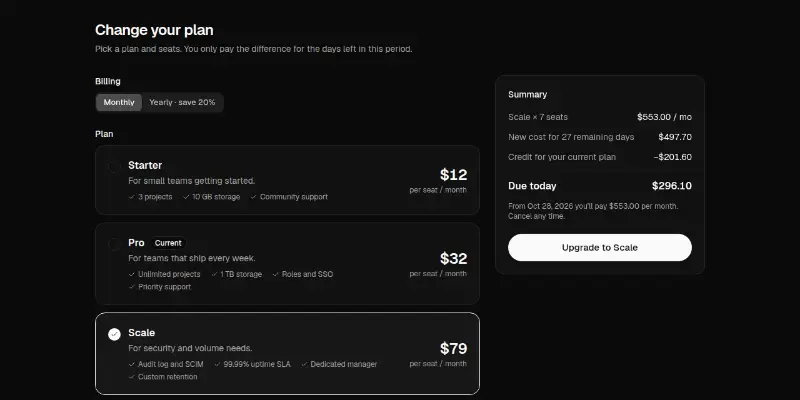800x400 pixels.
Task: Click the Summary heading
Action: coord(528,94)
